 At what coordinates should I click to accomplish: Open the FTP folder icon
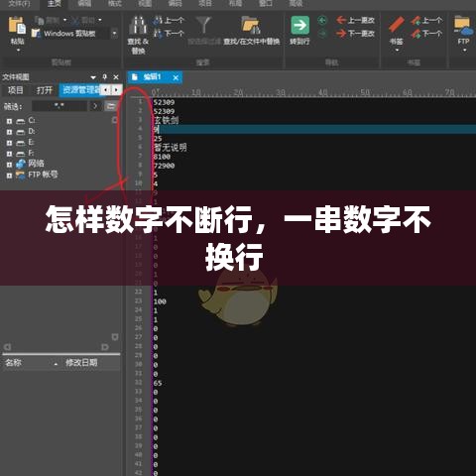(x=463, y=25)
